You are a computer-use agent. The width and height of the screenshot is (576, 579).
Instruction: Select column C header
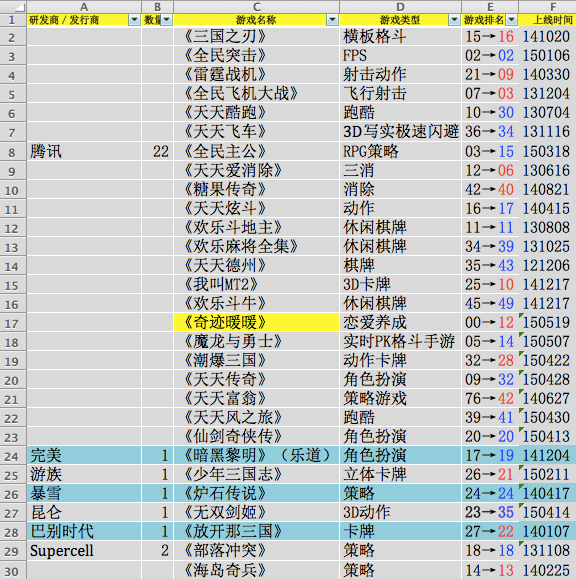(x=257, y=7)
